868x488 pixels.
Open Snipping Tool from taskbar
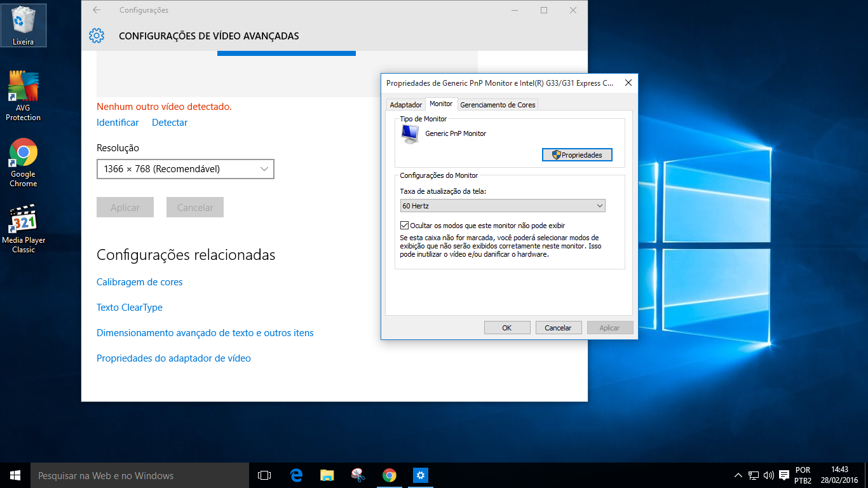(x=358, y=475)
